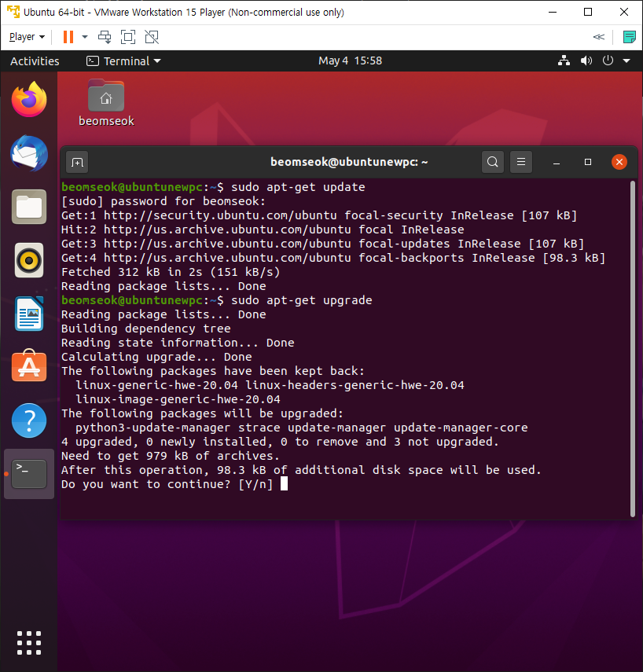The width and height of the screenshot is (643, 672).
Task: Click the focal-backports InRelease line
Action: [x=333, y=258]
